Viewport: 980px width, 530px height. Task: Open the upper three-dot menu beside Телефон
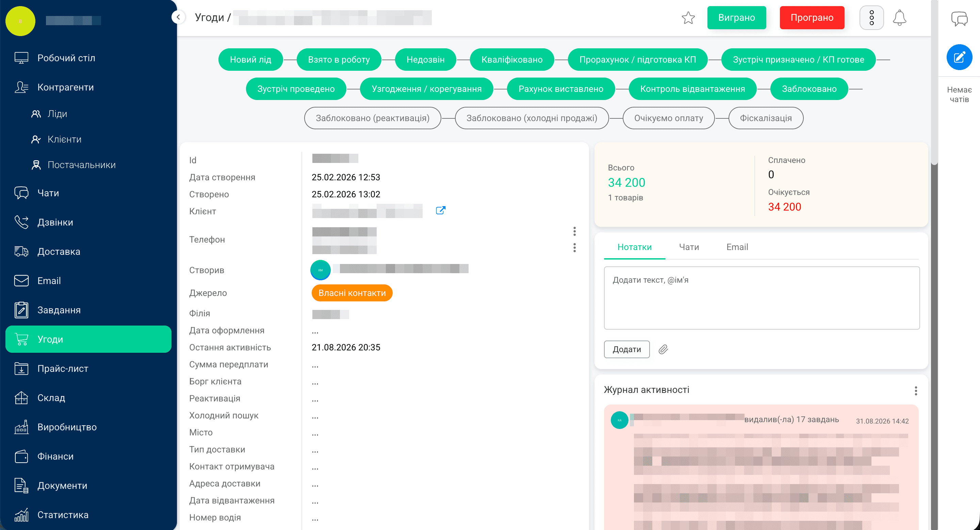(x=574, y=231)
